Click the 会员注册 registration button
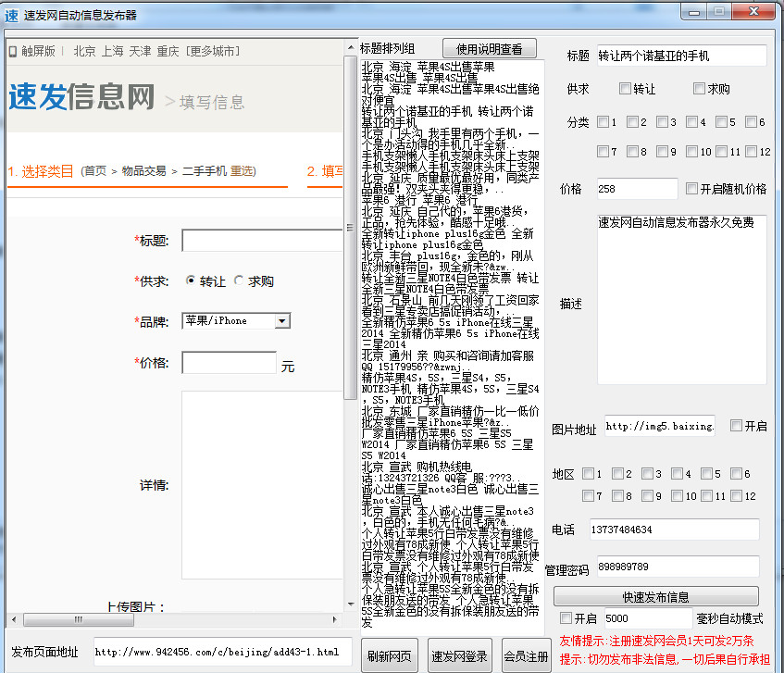The image size is (784, 673). click(527, 655)
